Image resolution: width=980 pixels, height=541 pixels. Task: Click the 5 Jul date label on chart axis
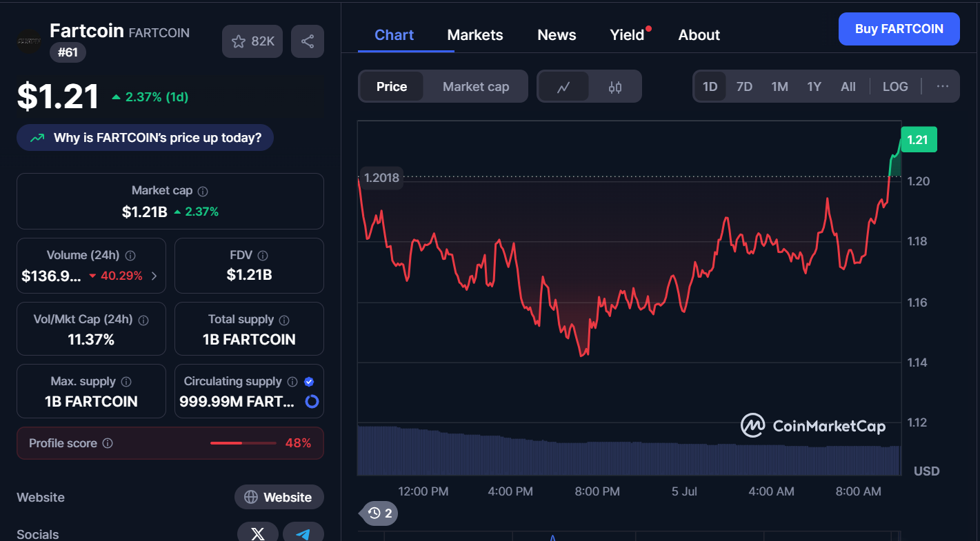tap(684, 491)
